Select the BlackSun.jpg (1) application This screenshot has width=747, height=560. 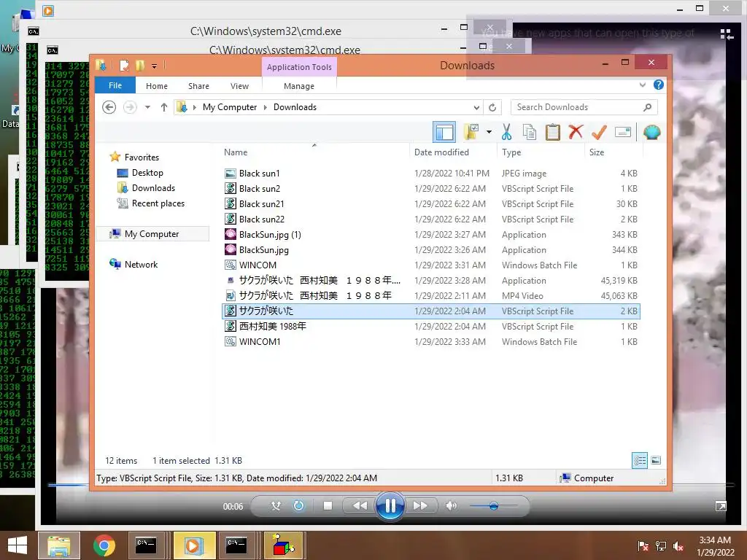(430, 234)
